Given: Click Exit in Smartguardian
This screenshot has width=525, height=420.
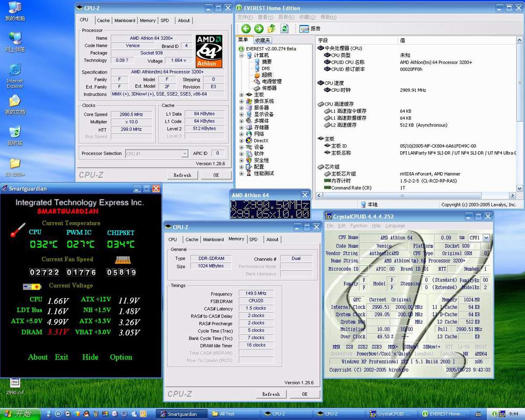Looking at the screenshot, I should tap(61, 357).
